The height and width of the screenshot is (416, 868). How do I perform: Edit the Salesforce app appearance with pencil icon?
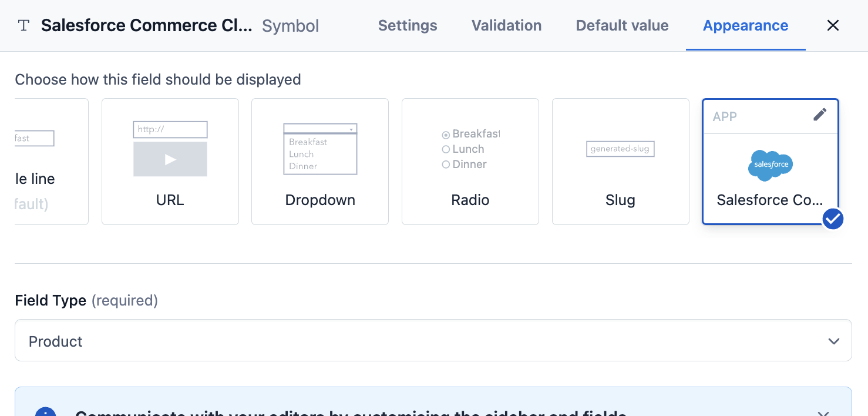pos(820,115)
